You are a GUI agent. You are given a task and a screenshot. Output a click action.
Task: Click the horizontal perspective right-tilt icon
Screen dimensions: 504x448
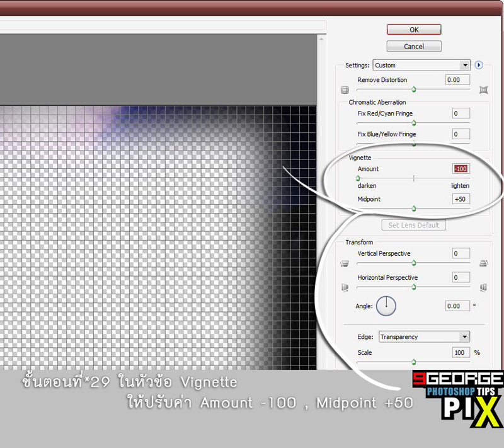483,287
